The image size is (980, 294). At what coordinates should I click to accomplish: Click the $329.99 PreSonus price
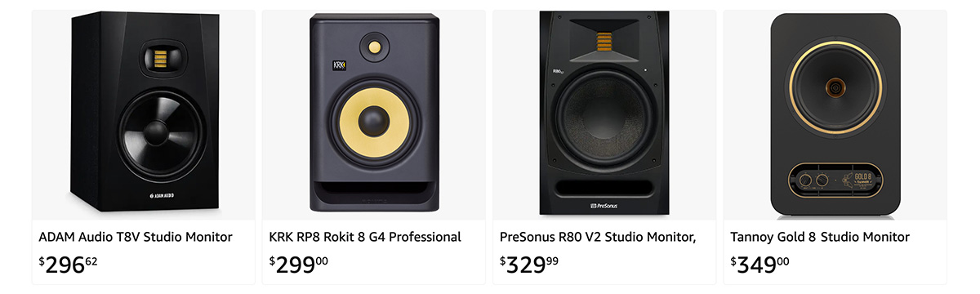(529, 265)
